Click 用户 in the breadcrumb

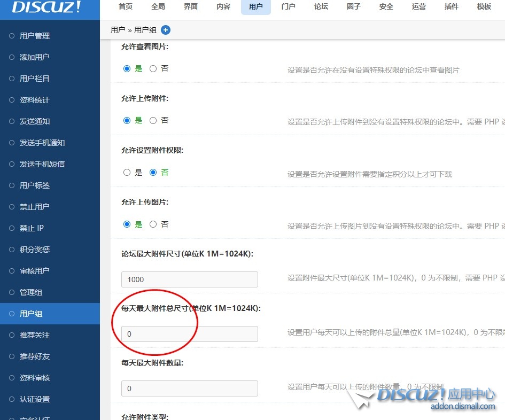118,30
